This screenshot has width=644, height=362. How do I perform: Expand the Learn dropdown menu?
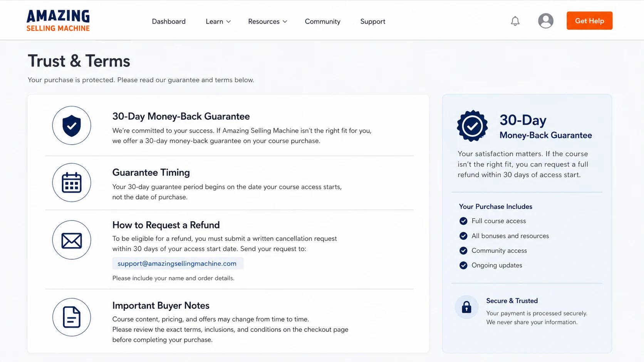pyautogui.click(x=218, y=22)
